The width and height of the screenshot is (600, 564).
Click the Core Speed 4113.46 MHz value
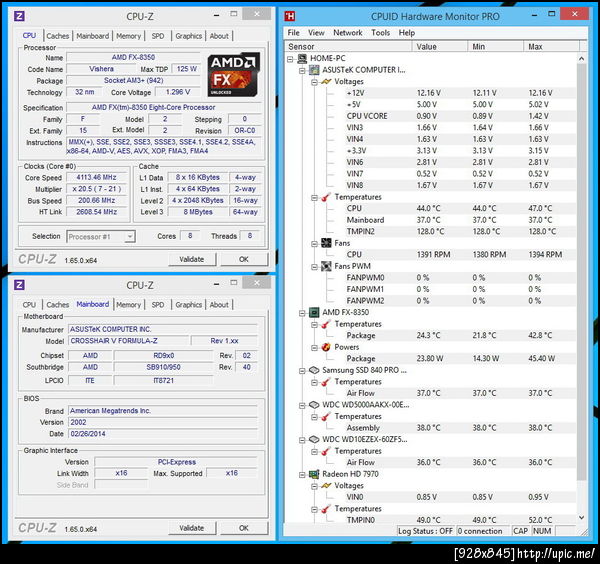pyautogui.click(x=96, y=178)
